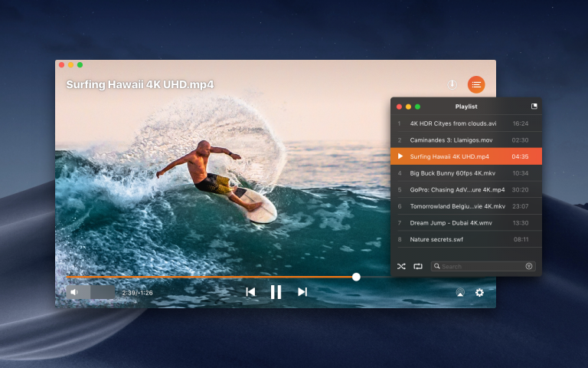Open AirPlay streaming options

pyautogui.click(x=460, y=292)
